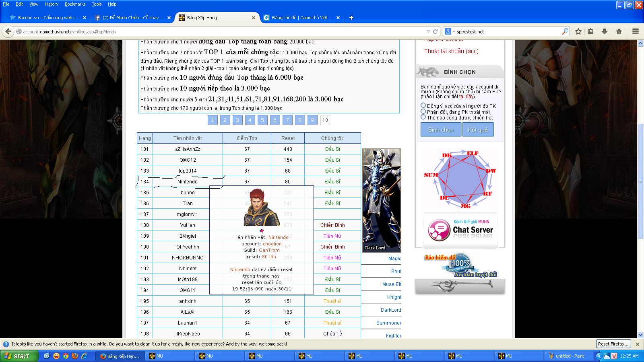This screenshot has height=362, width=644.
Task: Open the Firefox hamburger menu
Action: pos(636,31)
